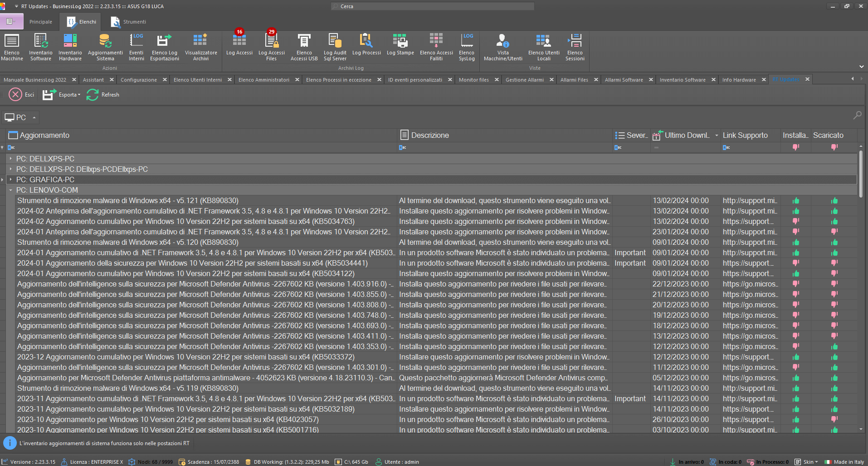Open Ultimo Download column filter arrow
Screen dimensions: 868x466
click(x=717, y=136)
